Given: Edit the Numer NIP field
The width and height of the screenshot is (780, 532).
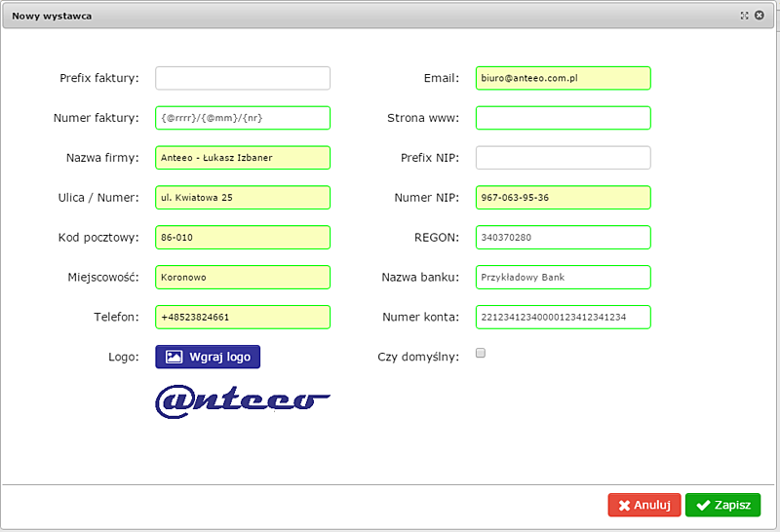Looking at the screenshot, I should tap(563, 198).
